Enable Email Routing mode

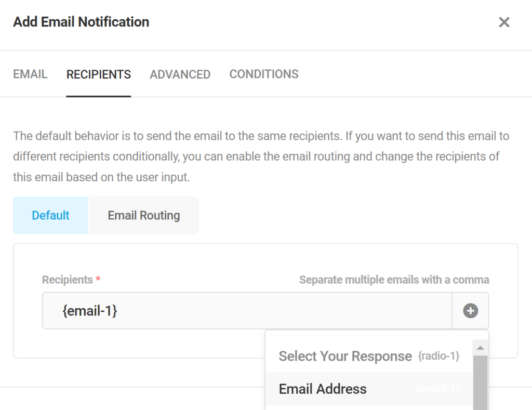[143, 215]
